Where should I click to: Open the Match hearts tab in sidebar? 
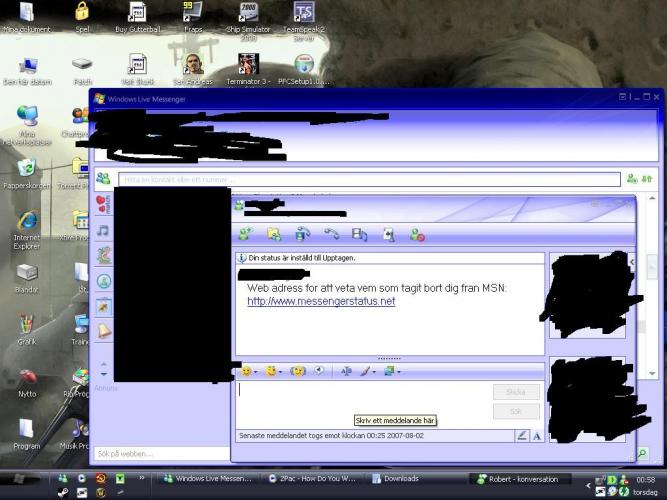pyautogui.click(x=103, y=204)
